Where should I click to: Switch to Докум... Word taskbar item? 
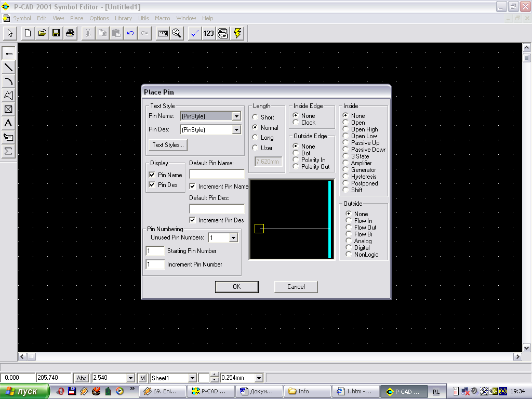[259, 392]
